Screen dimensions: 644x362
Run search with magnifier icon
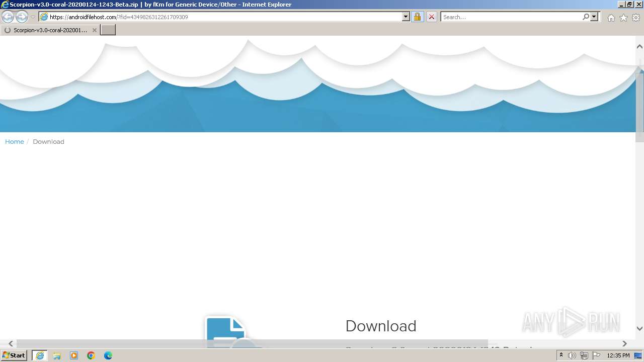[x=586, y=17]
